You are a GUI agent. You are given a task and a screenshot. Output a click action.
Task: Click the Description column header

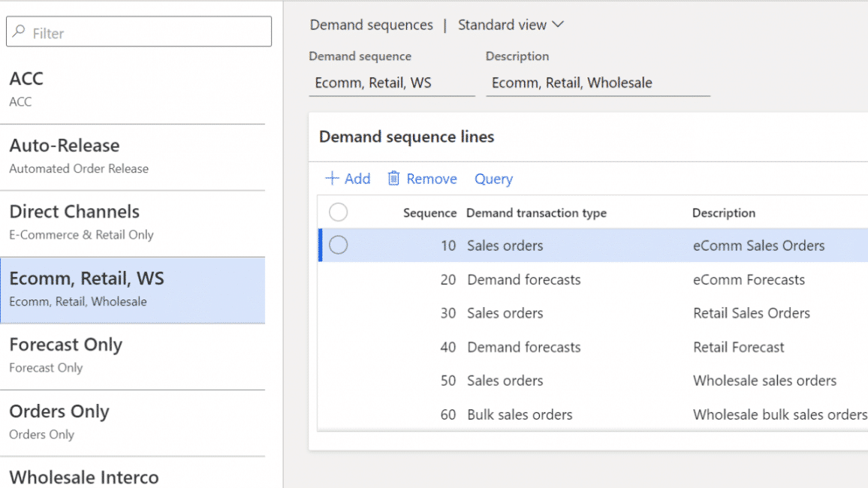(724, 213)
